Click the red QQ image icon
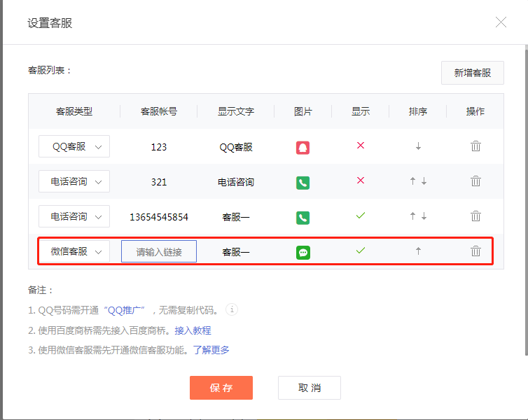528x420 pixels. coord(303,147)
